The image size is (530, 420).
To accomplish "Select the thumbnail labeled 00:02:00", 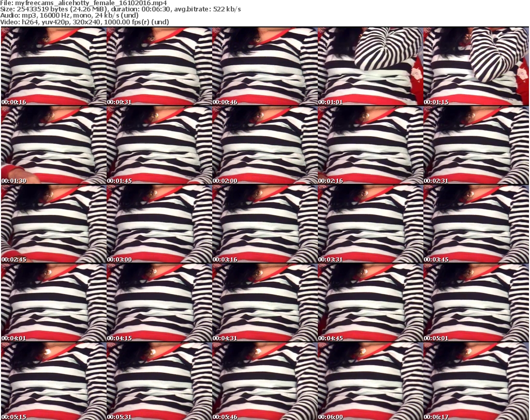I will tap(264, 145).
